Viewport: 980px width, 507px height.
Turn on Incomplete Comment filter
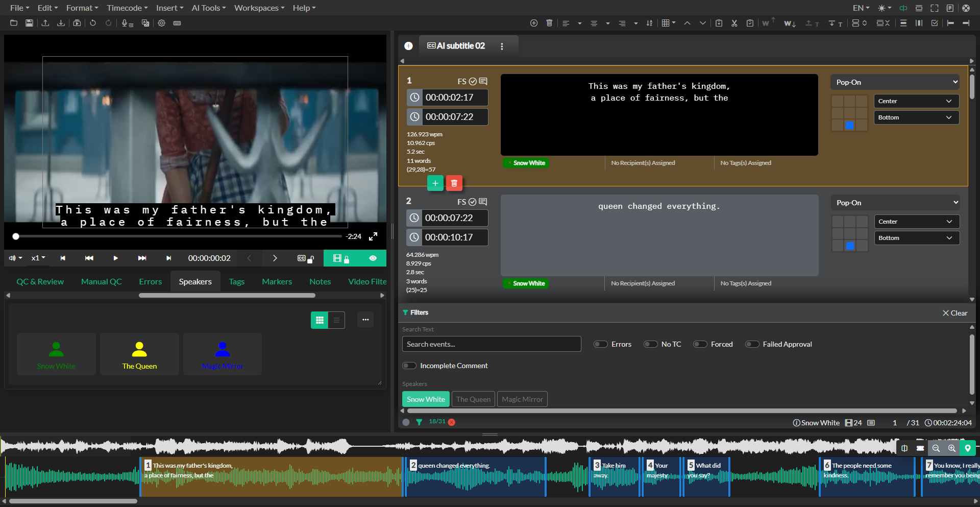tap(409, 366)
